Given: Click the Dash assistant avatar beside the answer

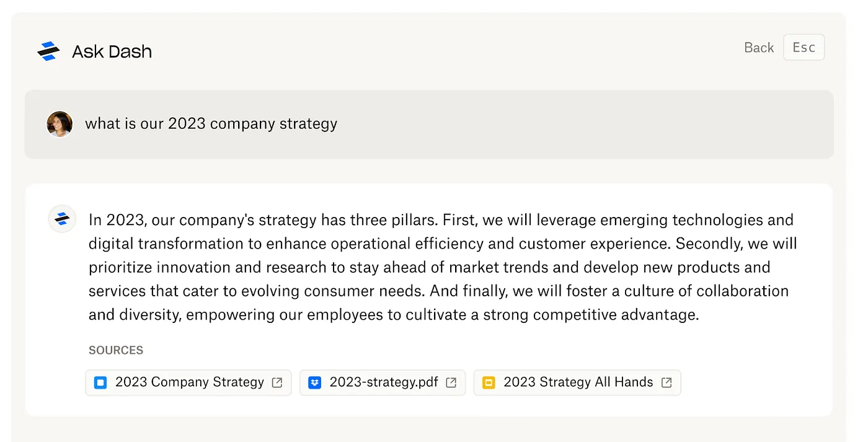Looking at the screenshot, I should pyautogui.click(x=61, y=219).
